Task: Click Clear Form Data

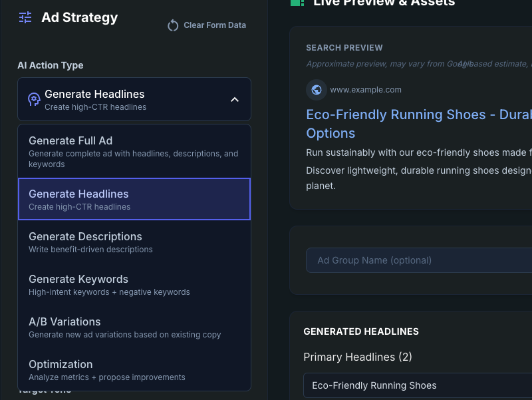Action: point(214,25)
